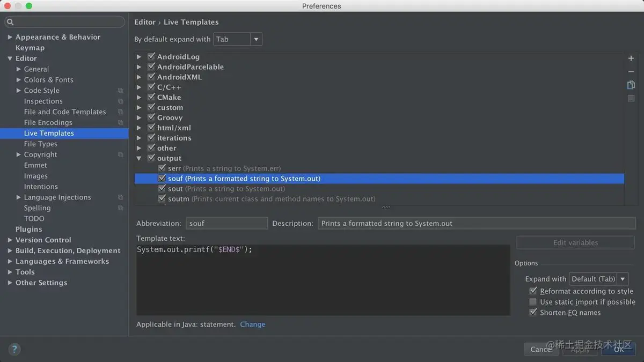Click the search magnifier in settings search

[10, 23]
